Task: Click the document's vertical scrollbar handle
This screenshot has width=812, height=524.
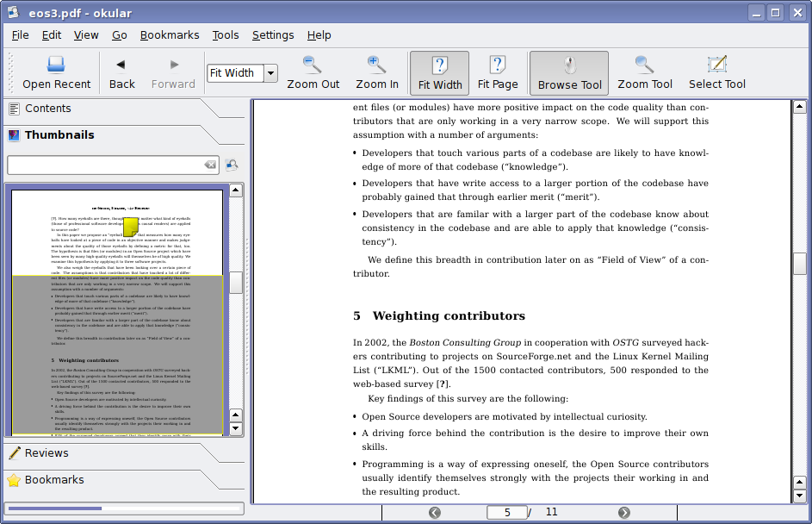Action: coord(799,264)
